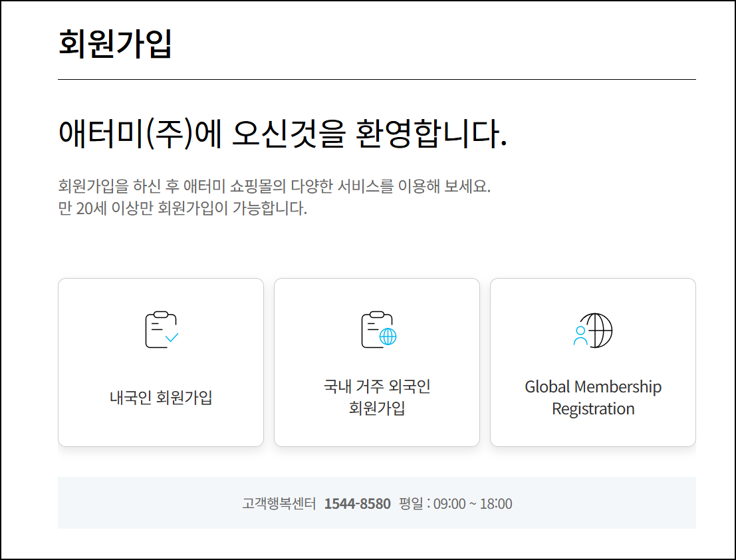Click the 애터미 쇼핑몰의 다양한 서비스 description line
Screen dimensions: 736x560
274,186
